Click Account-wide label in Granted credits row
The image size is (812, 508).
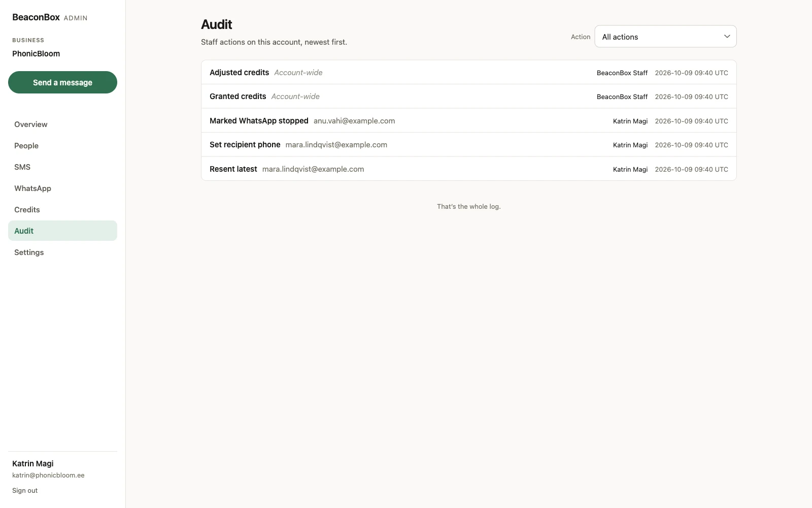295,97
